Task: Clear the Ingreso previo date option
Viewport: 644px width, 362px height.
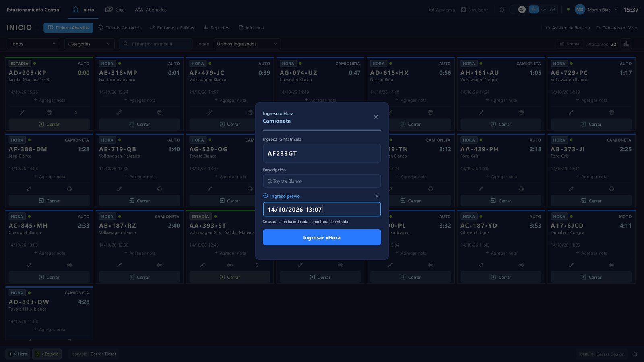Action: (x=377, y=196)
